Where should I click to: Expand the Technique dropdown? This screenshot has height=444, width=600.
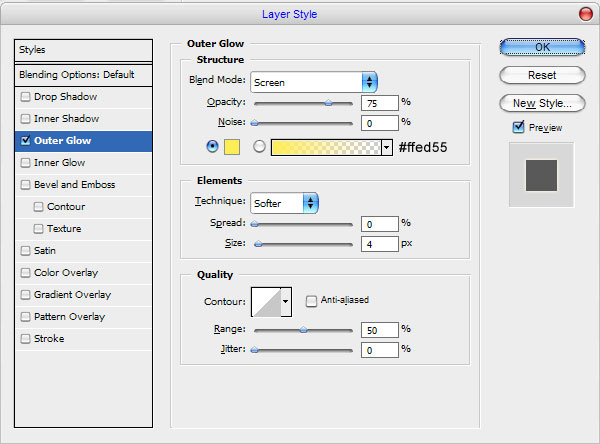[x=284, y=203]
